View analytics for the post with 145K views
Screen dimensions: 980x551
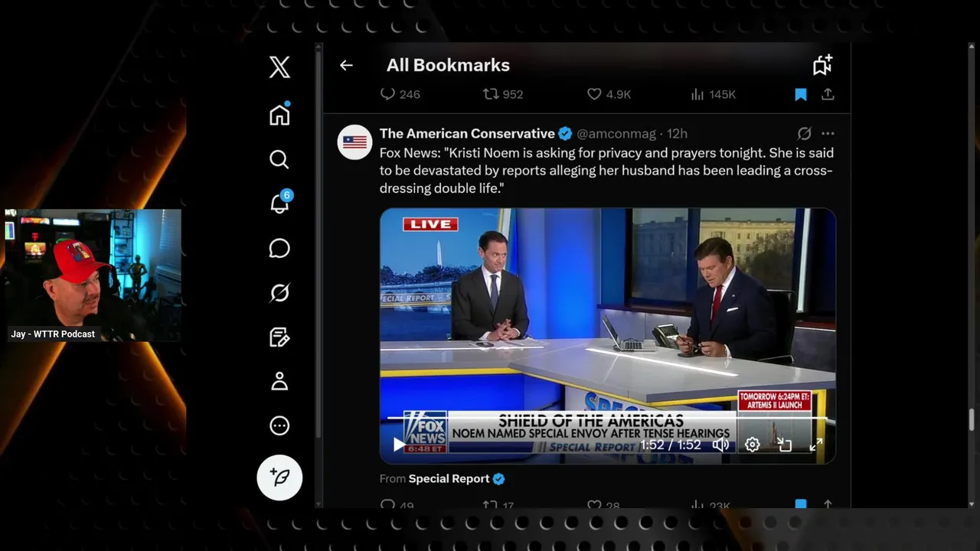coord(713,94)
